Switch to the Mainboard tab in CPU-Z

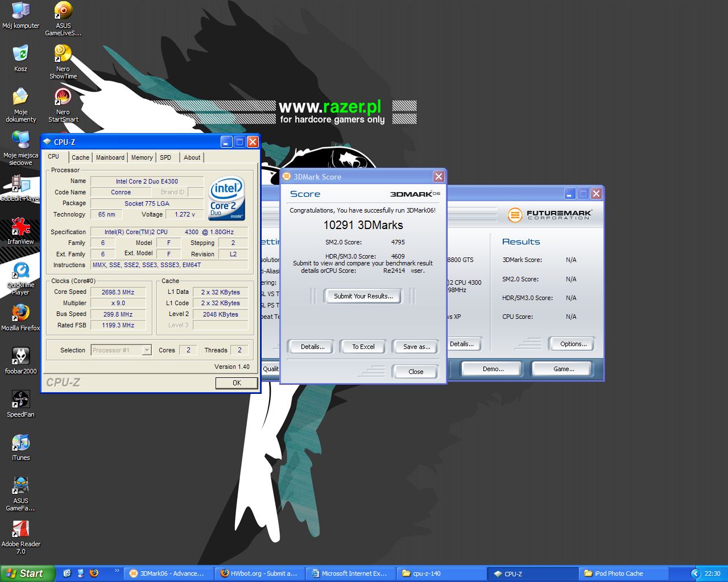coord(110,157)
